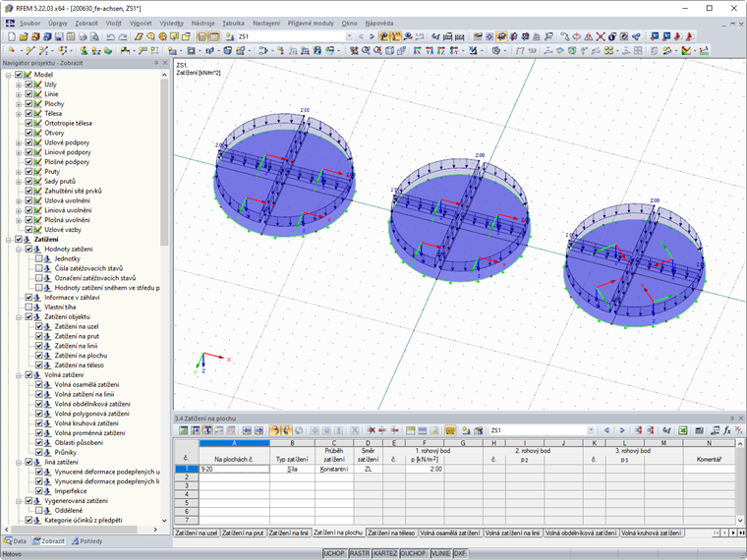The image size is (747, 560).
Task: Click next load case arrow in table toolbar
Action: 622,430
